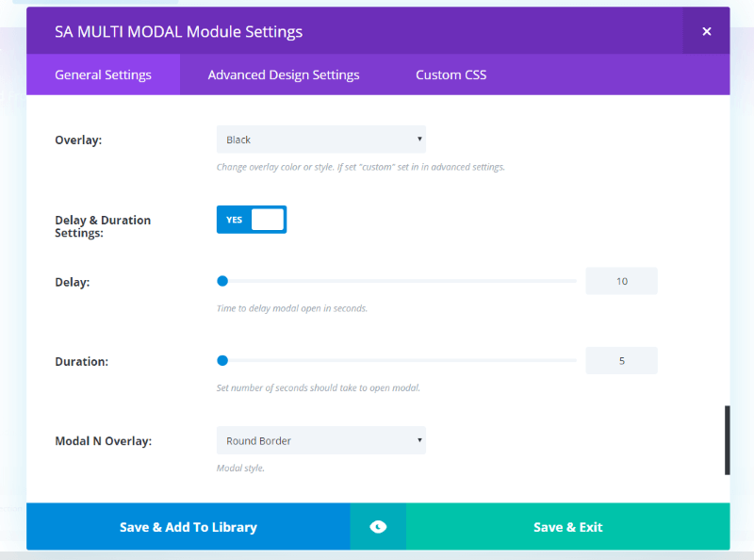
Task: Click the white knob of YES toggle
Action: point(268,220)
